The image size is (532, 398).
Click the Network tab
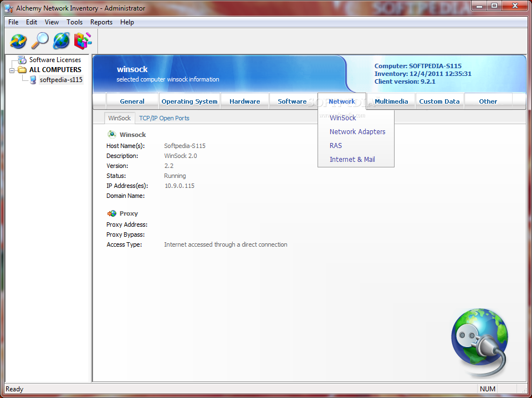click(342, 101)
